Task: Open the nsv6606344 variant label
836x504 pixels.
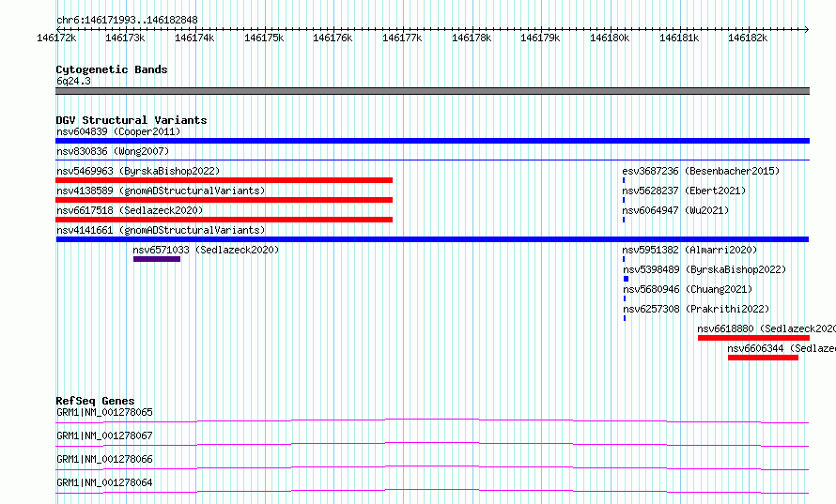Action: [782, 348]
